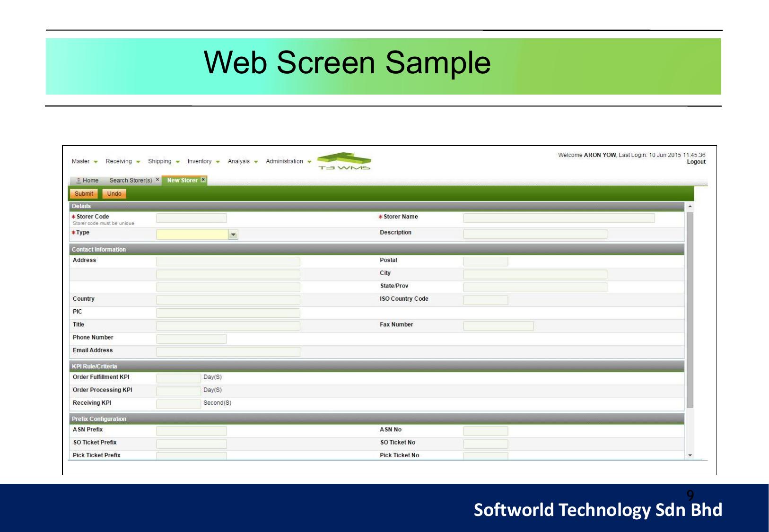Select the New Storer tab
Screen dimensions: 769x532
point(182,180)
